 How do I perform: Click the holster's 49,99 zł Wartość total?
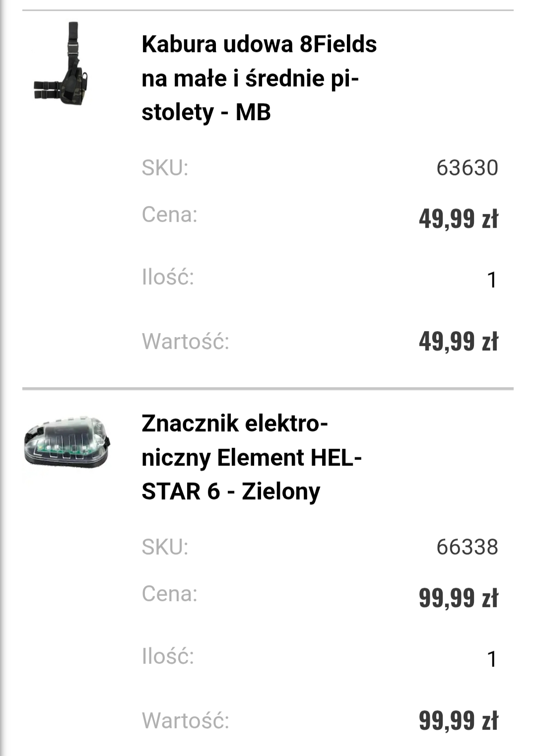tap(458, 342)
